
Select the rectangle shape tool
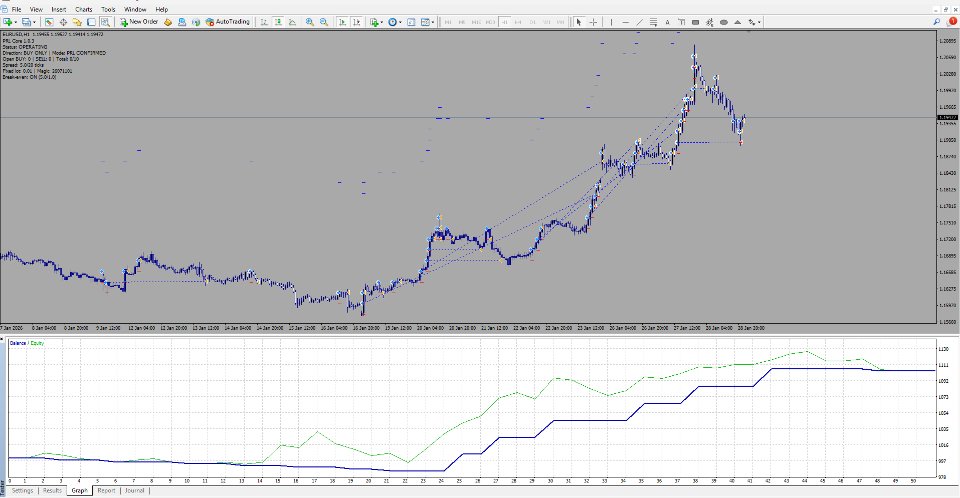tap(696, 22)
